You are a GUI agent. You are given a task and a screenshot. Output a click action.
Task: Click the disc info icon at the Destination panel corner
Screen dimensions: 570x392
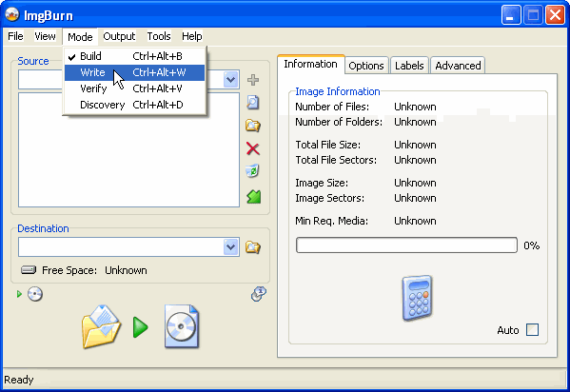259,294
